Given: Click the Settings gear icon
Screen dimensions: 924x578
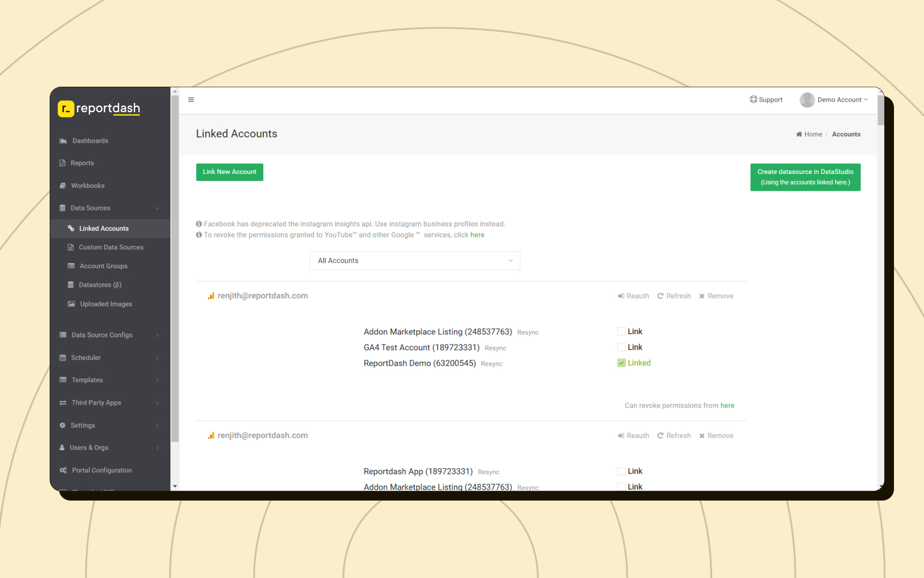Looking at the screenshot, I should coord(62,425).
